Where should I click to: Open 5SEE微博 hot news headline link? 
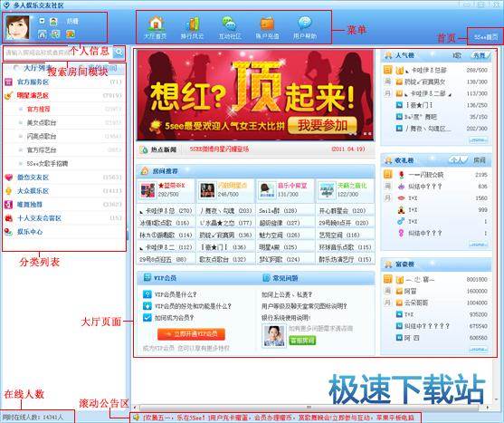219,149
